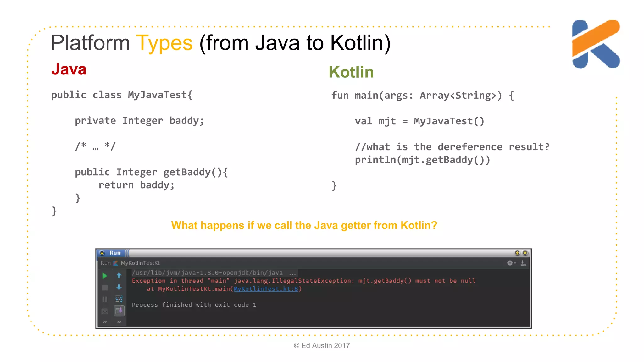This screenshot has width=644, height=362.
Task: Click the down arrow stack trace icon
Action: click(119, 287)
